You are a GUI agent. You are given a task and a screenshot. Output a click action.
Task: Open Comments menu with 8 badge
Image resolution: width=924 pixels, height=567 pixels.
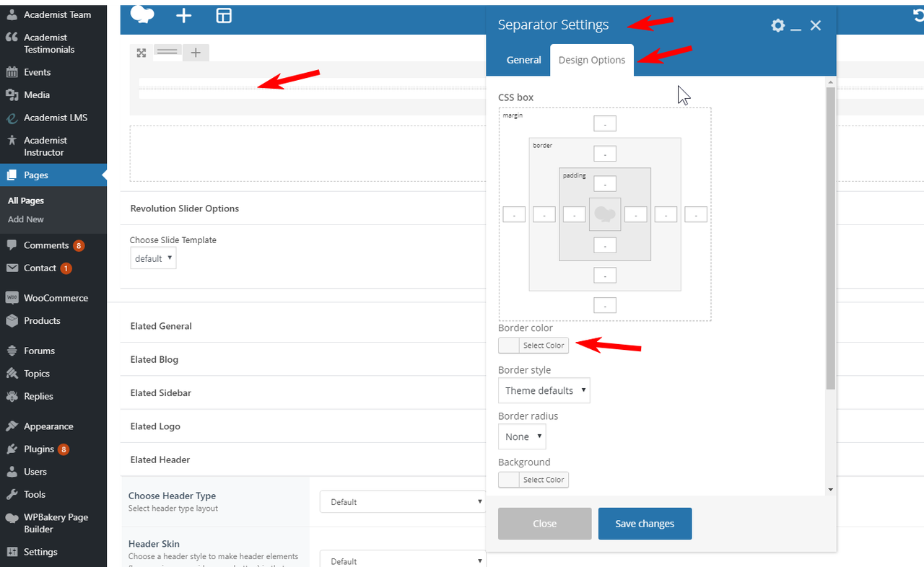(53, 245)
